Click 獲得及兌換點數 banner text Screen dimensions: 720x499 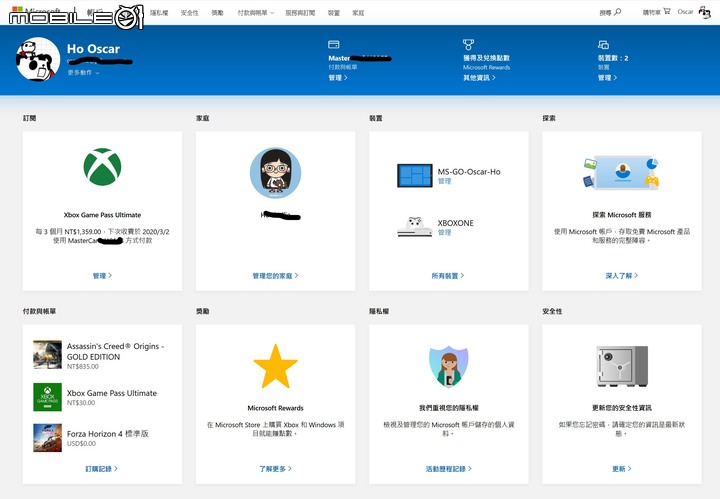tap(486, 58)
